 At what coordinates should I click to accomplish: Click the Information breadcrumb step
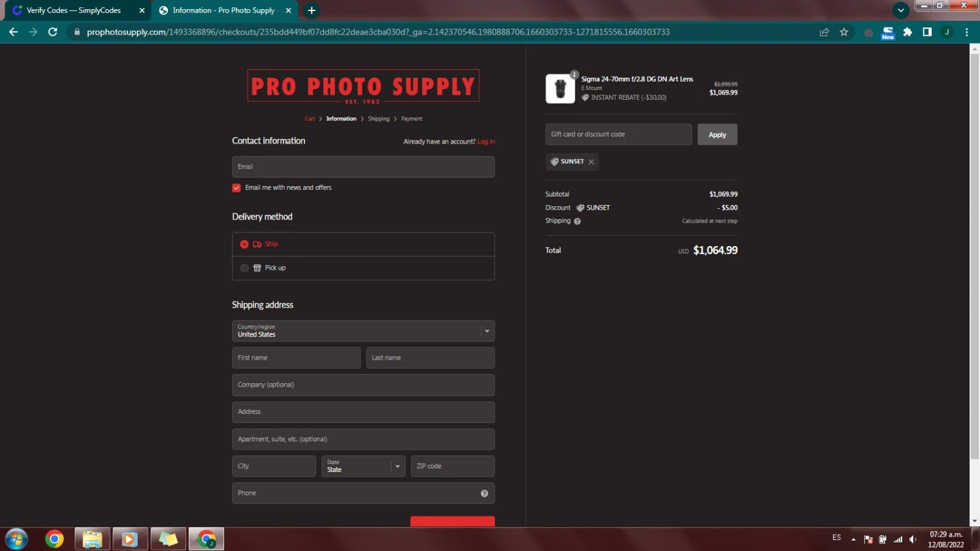pos(341,119)
